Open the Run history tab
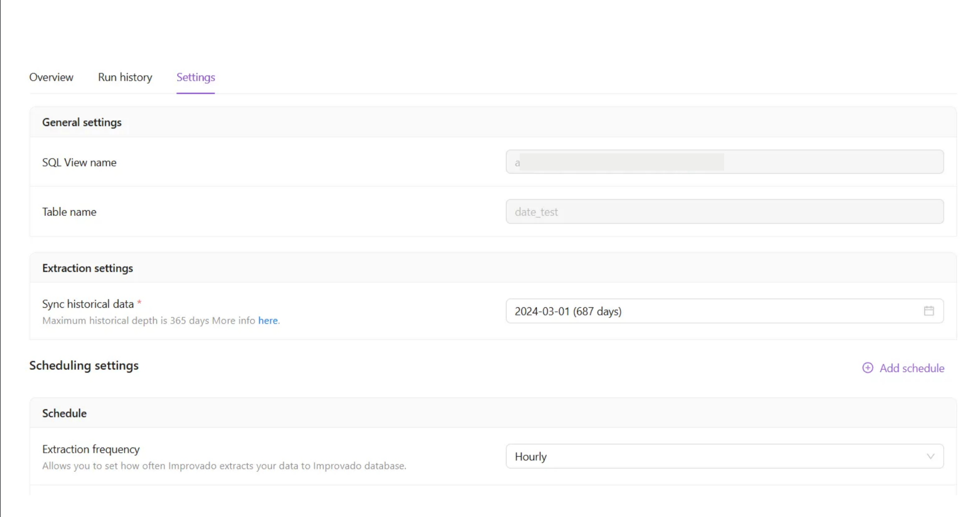This screenshot has width=980, height=517. (x=125, y=77)
